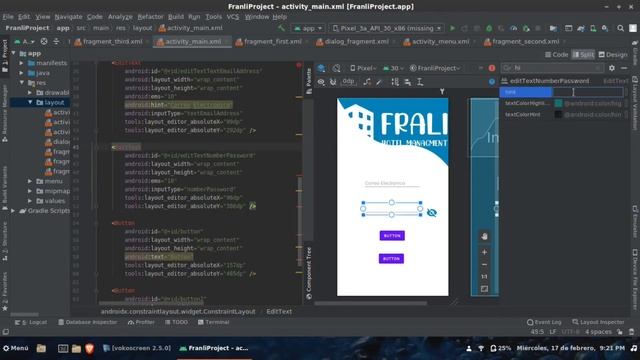Zoom out the design preview
The height and width of the screenshot is (360, 640).
tap(484, 264)
